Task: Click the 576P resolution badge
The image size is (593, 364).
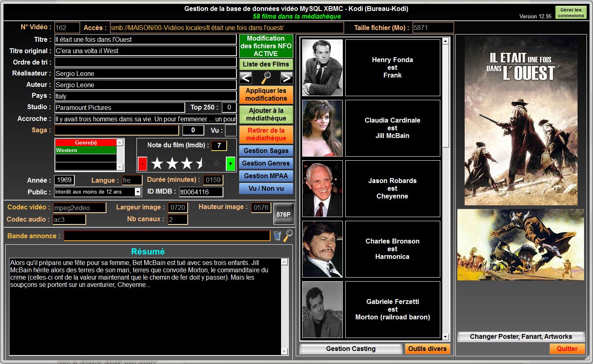Action: pos(284,214)
